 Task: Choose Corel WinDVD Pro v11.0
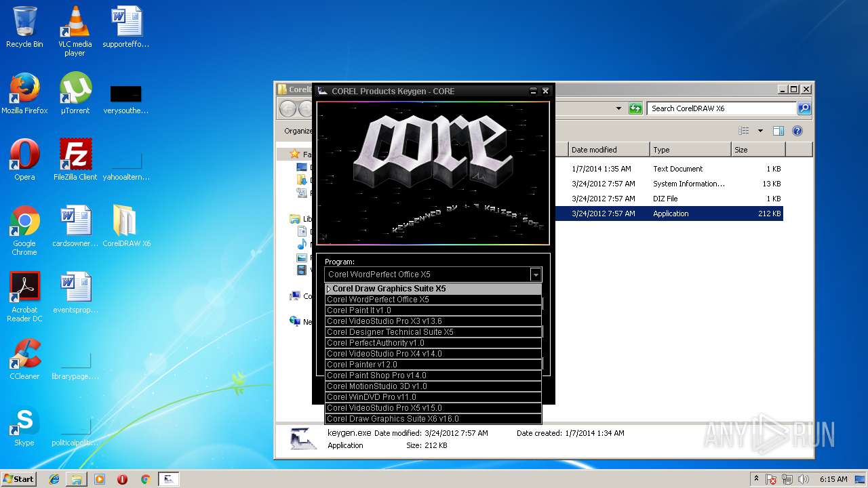(x=433, y=397)
